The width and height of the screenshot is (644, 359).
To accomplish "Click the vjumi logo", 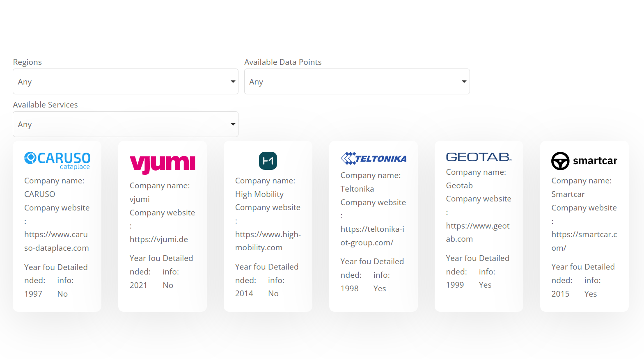I will [x=163, y=163].
